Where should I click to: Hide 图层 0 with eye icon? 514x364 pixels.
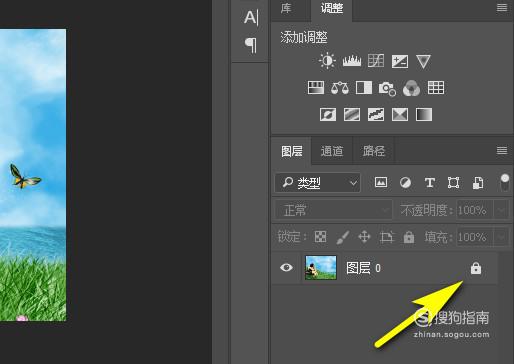[286, 268]
